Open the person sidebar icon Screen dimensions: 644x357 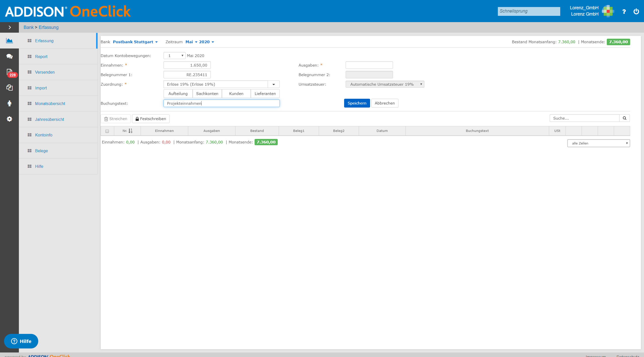coord(10,104)
